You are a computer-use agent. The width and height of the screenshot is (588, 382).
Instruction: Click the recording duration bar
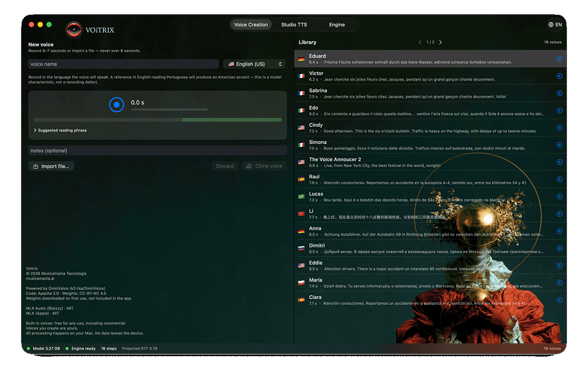pos(169,110)
